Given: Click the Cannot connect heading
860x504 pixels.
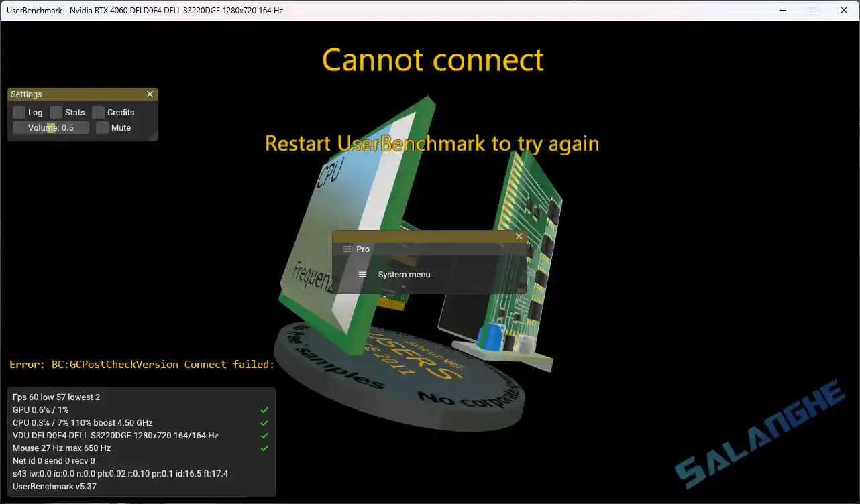Looking at the screenshot, I should 432,60.
